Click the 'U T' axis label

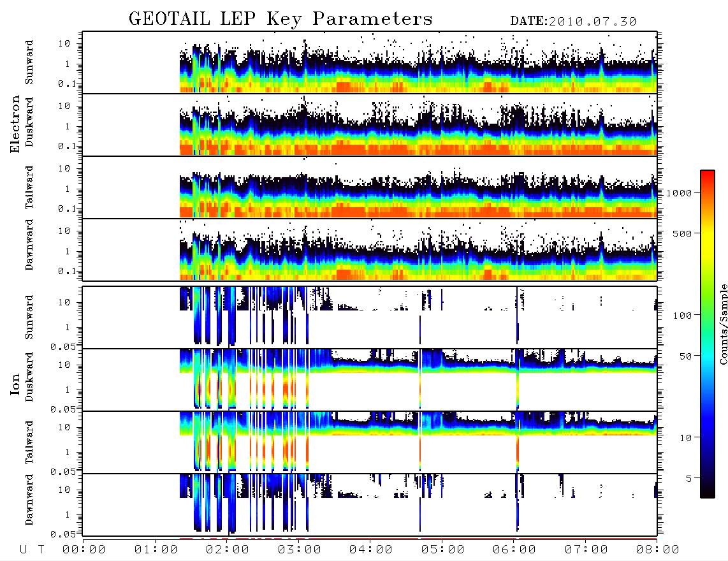32,550
